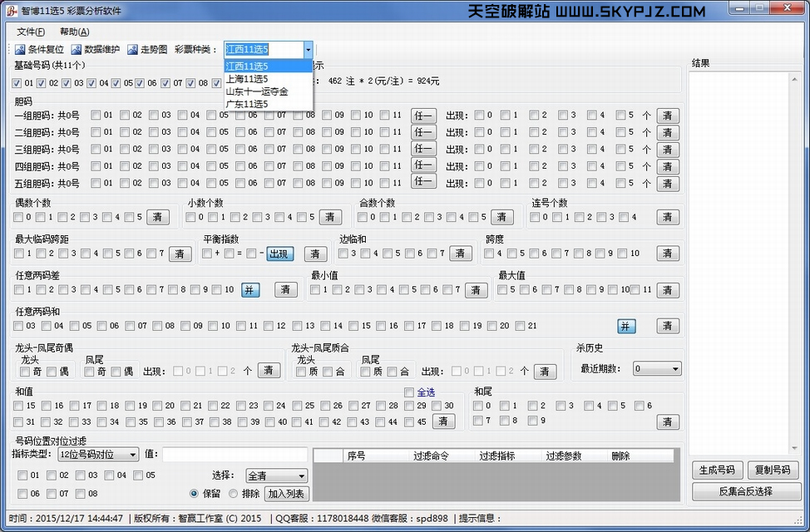Toggle the 全选 checkbox for 和值
The image size is (810, 532).
(x=409, y=392)
